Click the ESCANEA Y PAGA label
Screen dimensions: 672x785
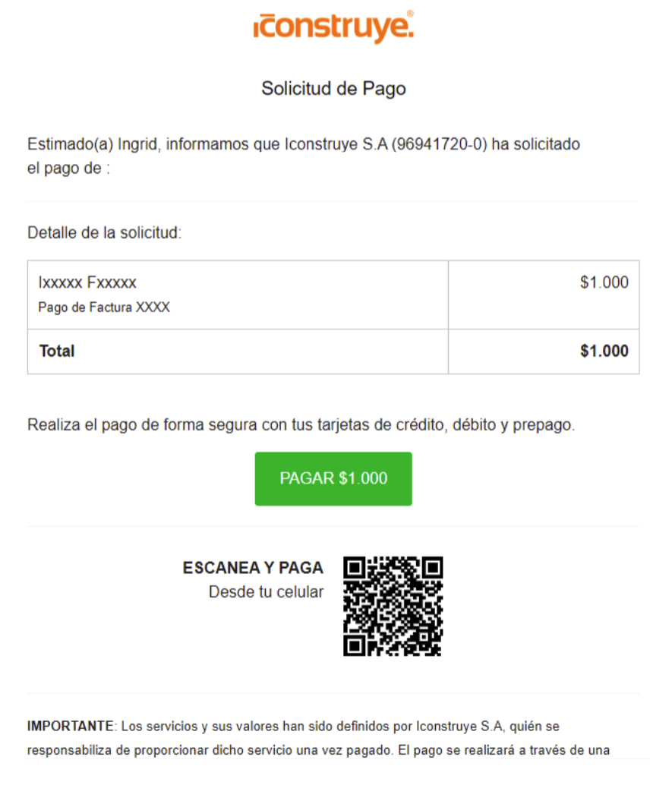(x=252, y=568)
